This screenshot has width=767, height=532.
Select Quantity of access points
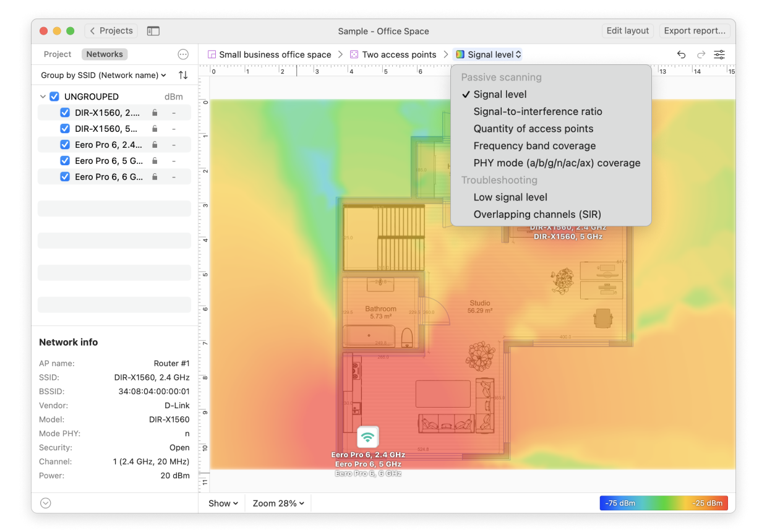pos(551,129)
